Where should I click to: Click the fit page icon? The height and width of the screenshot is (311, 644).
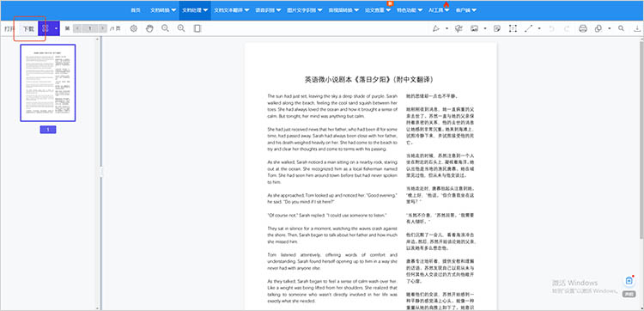coord(197,28)
